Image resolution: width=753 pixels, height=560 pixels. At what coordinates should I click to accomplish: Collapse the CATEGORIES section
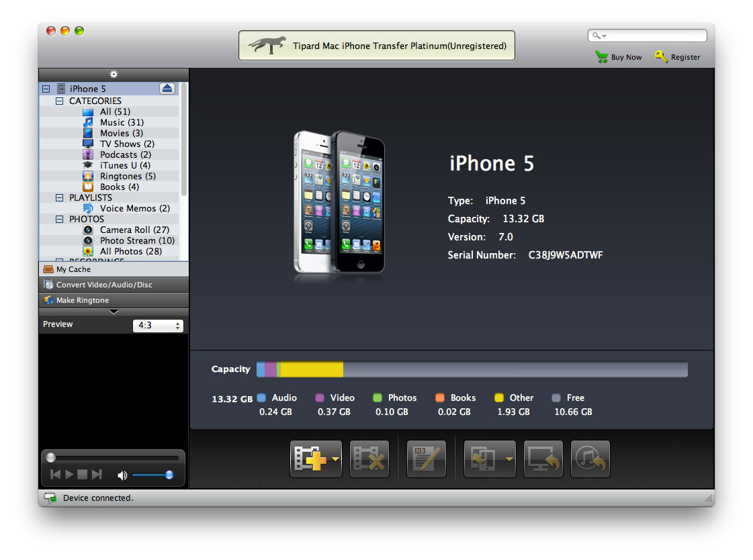tap(60, 101)
